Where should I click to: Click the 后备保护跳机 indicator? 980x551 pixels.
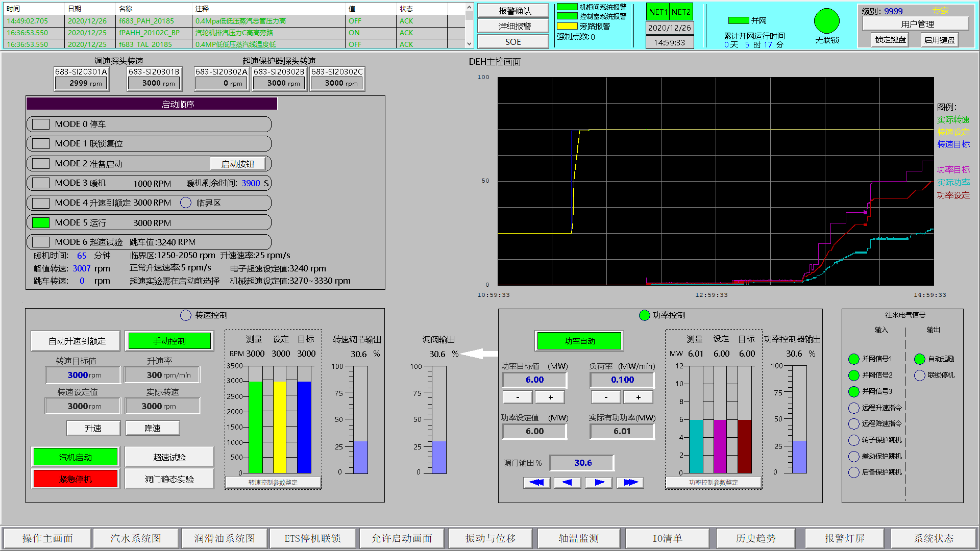coord(853,472)
